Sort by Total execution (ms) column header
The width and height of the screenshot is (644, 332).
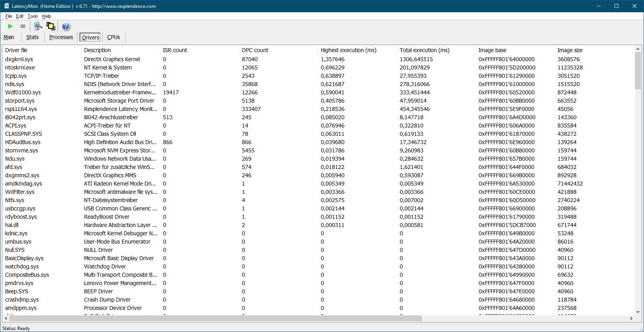click(436, 50)
